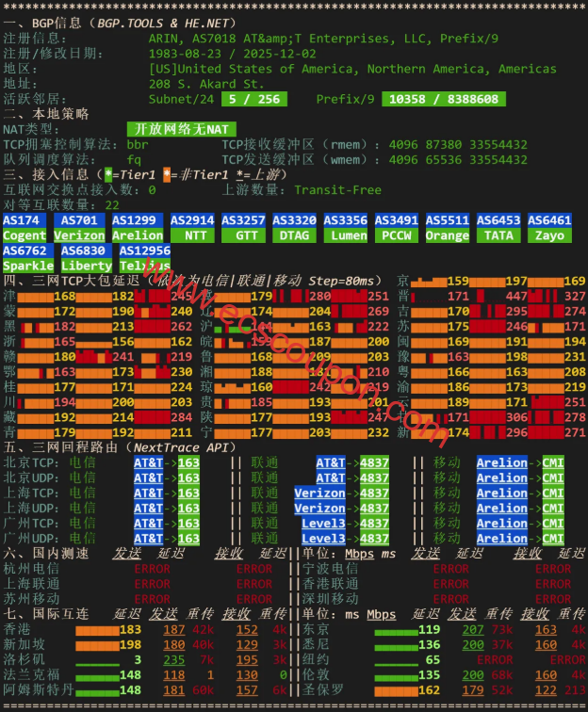Select the AS1299 badge
Viewport: 588px width, 712px height.
138,220
